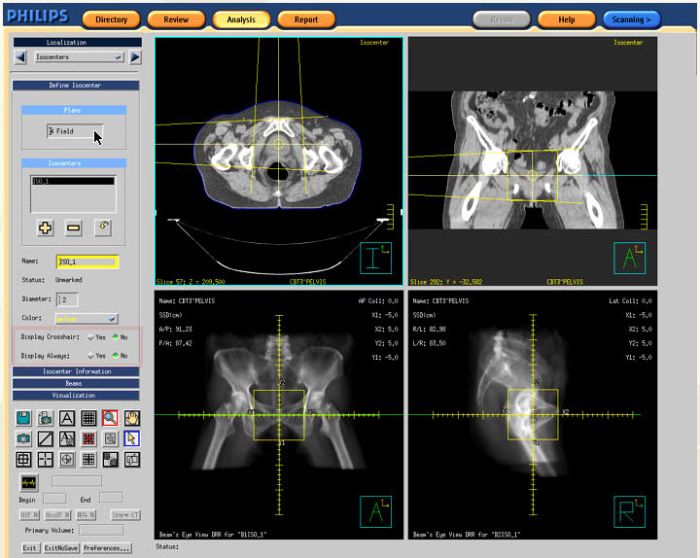Click the green waveform icon

[x=27, y=483]
